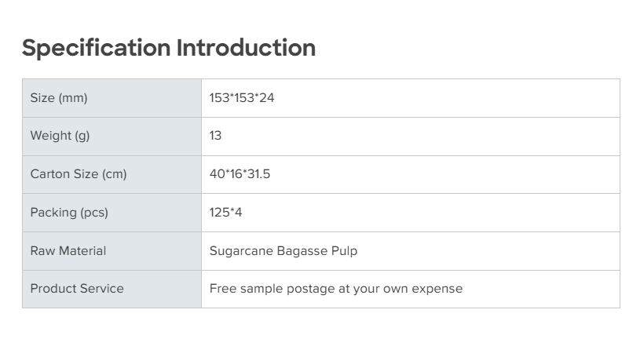Click the word "Pulp" in raw material
Viewport: 644px width, 357px height.
(345, 251)
